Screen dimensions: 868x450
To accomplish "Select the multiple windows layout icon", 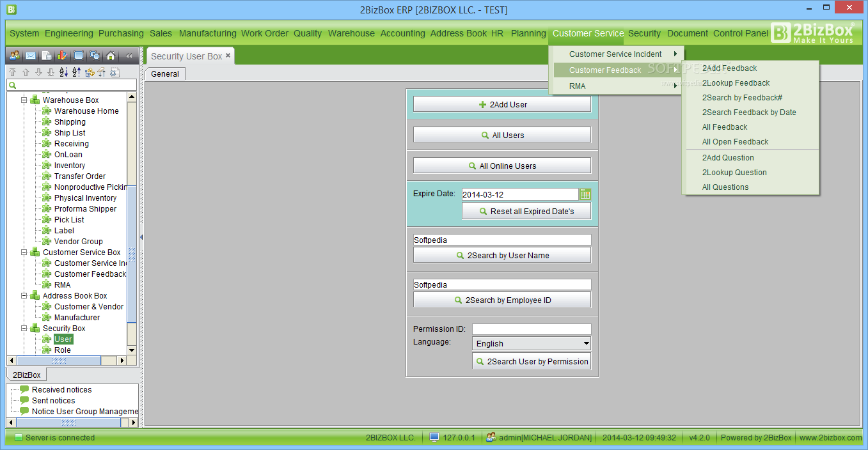I will pos(95,56).
